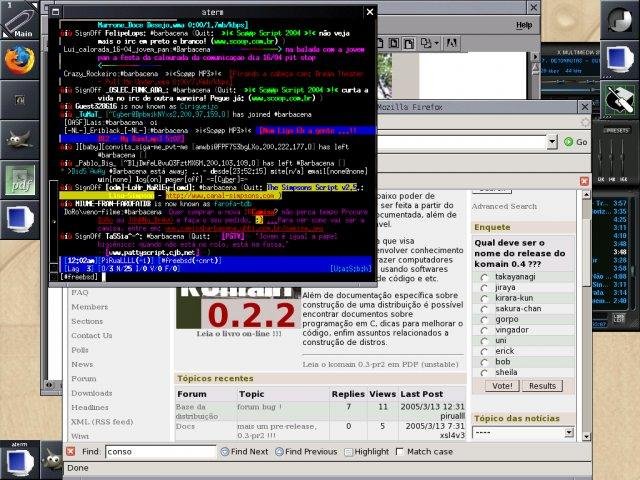Open Downloads in the site sidebar
This screenshot has width=640, height=480.
pos(91,393)
